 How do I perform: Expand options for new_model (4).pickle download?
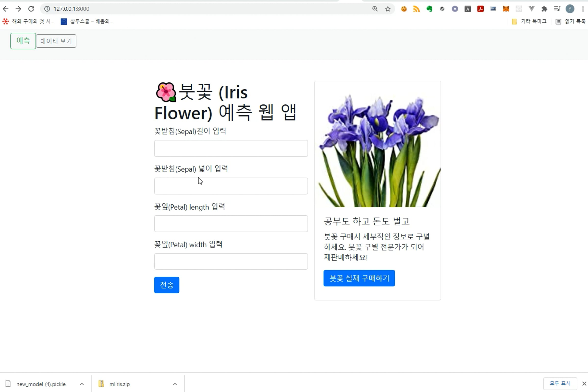[x=82, y=384]
